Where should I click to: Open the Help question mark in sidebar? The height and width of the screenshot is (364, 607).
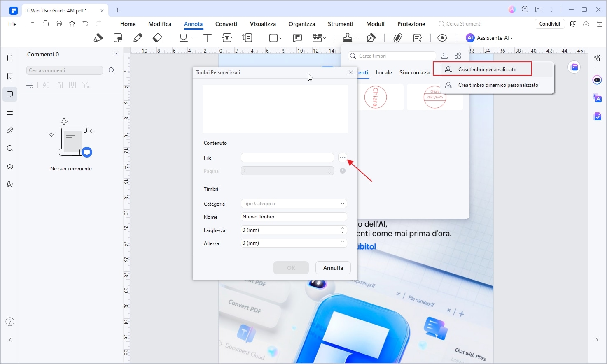(x=10, y=322)
